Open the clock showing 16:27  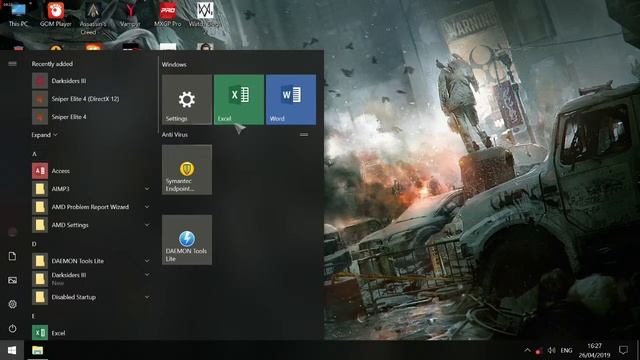click(594, 350)
